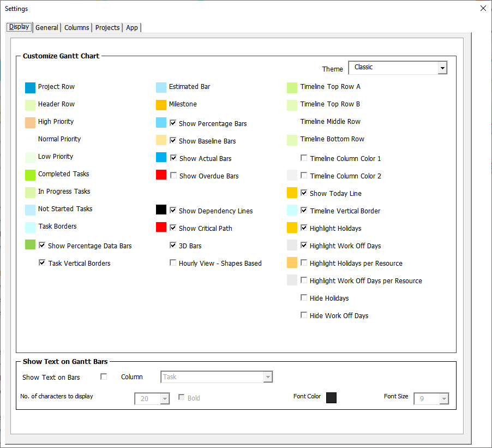Image resolution: width=492 pixels, height=448 pixels.
Task: Click the Timeline Top Row B swatch
Action: (x=292, y=105)
